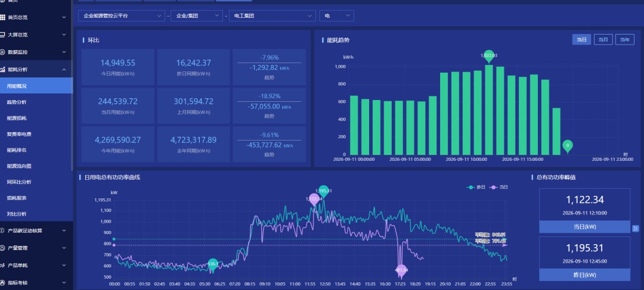Click the 大屏总览 monitor icon

coord(2,35)
